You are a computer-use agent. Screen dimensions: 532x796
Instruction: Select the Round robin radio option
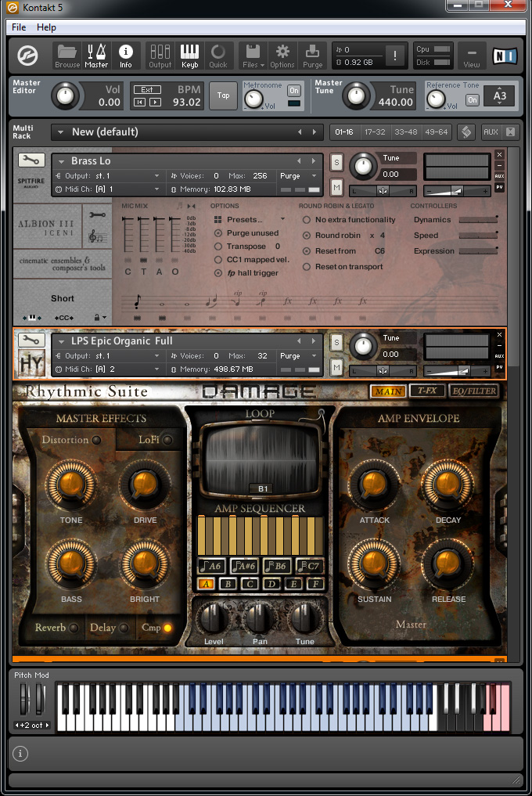point(307,236)
